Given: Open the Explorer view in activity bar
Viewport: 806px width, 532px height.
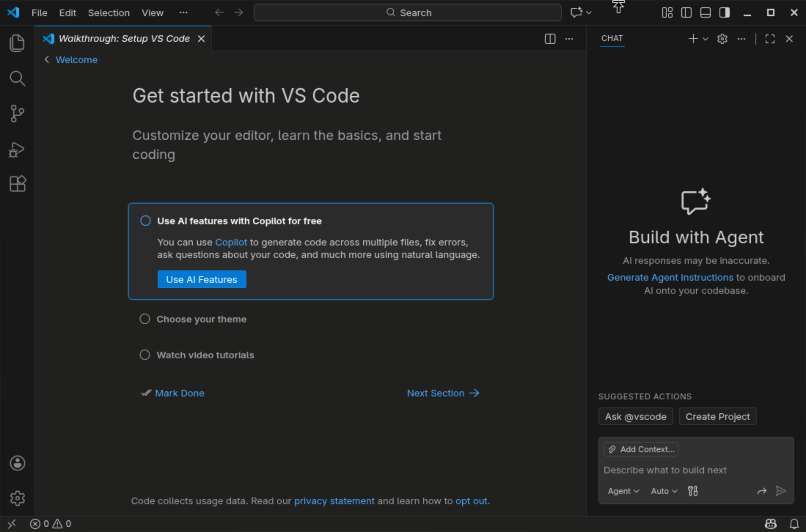Looking at the screenshot, I should [17, 43].
